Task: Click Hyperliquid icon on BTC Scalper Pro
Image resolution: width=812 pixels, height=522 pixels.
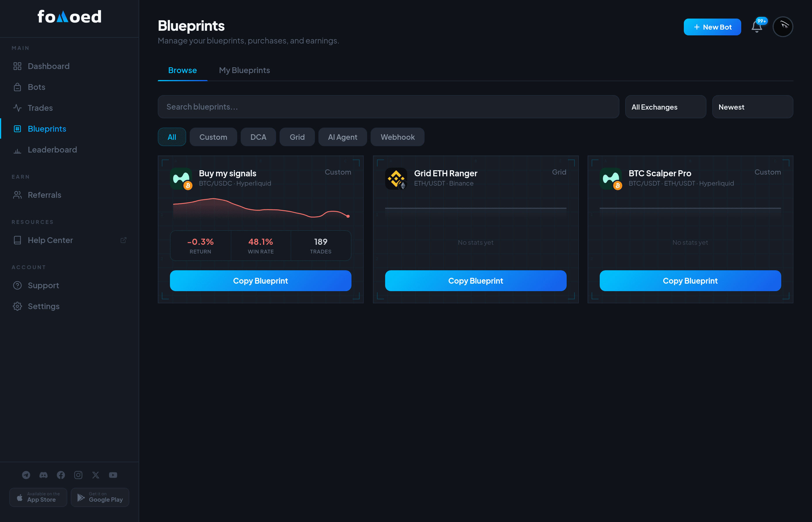Action: pos(610,179)
